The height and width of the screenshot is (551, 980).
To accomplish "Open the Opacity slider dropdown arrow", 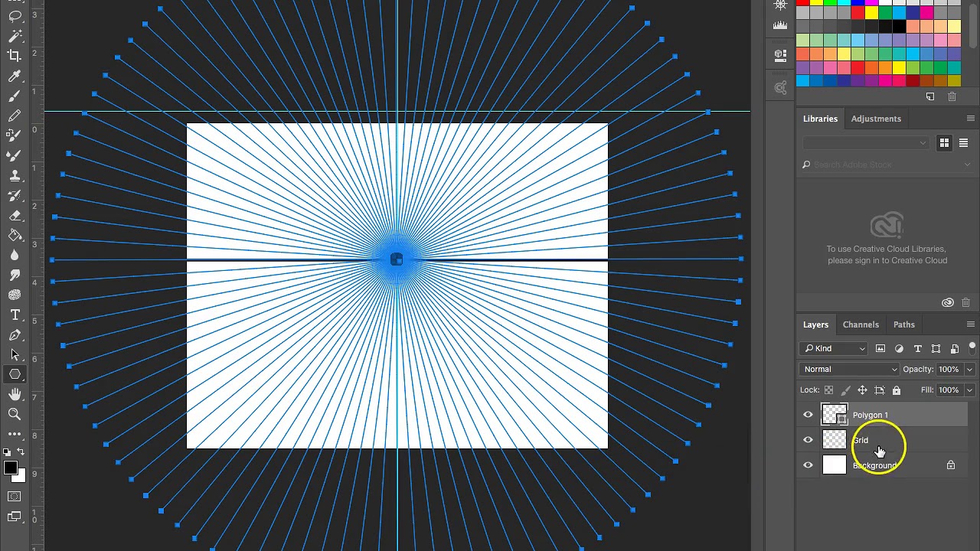I will [x=969, y=370].
